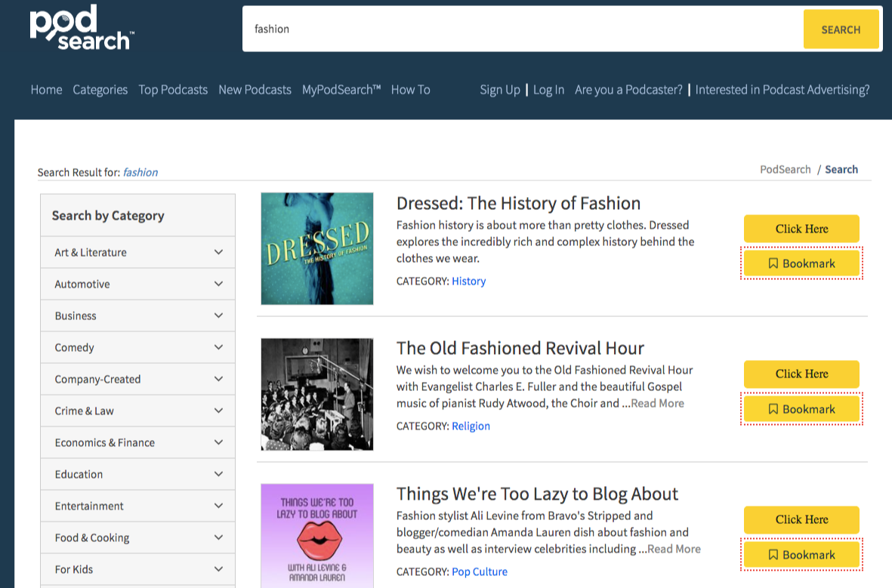
Task: Click Are you a Podcaster link
Action: click(628, 90)
